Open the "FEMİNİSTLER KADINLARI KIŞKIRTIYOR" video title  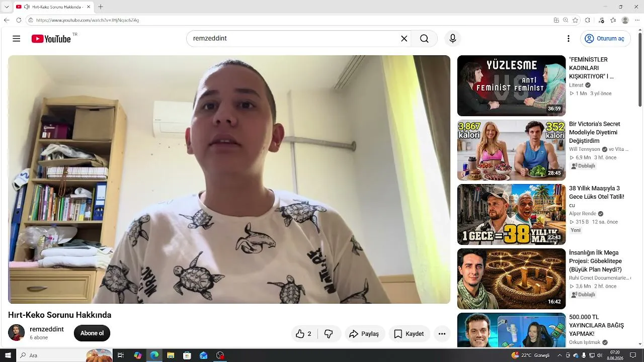tap(591, 68)
